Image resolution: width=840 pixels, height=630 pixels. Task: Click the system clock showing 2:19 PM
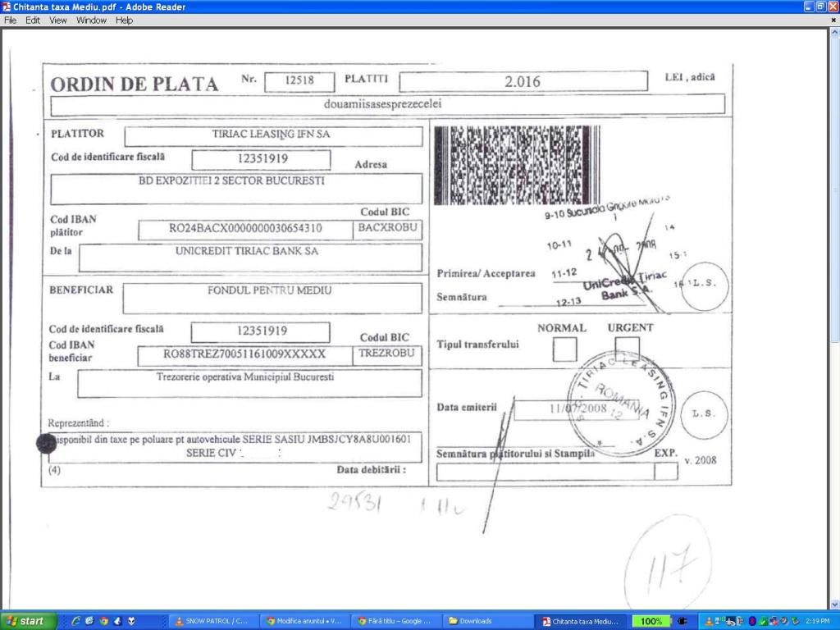(818, 621)
